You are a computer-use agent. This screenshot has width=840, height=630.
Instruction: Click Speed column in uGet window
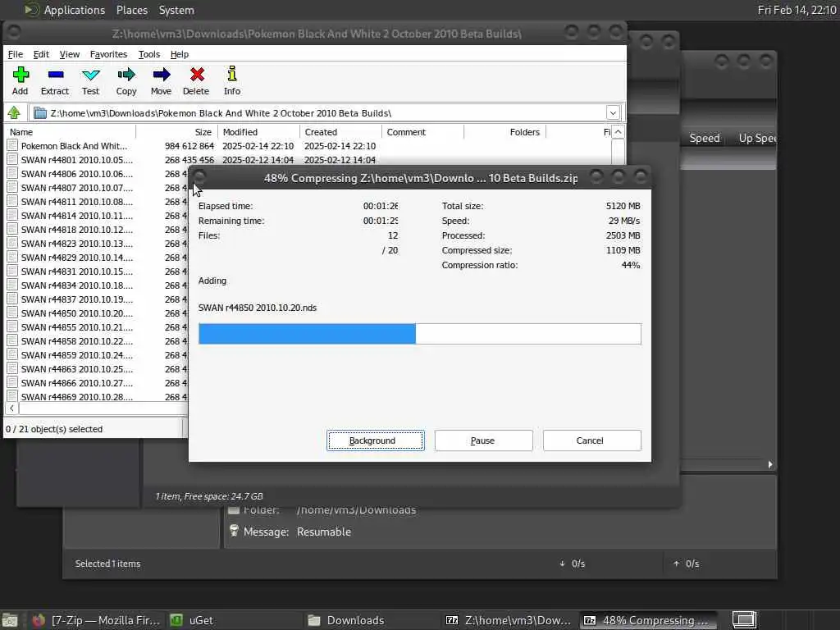(705, 138)
